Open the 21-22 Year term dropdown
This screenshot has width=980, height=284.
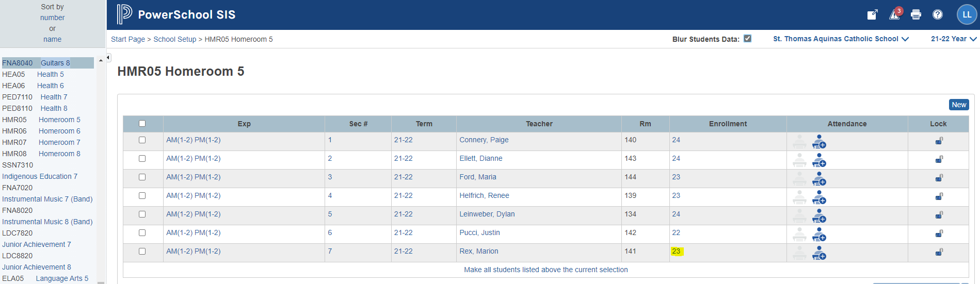click(x=954, y=39)
